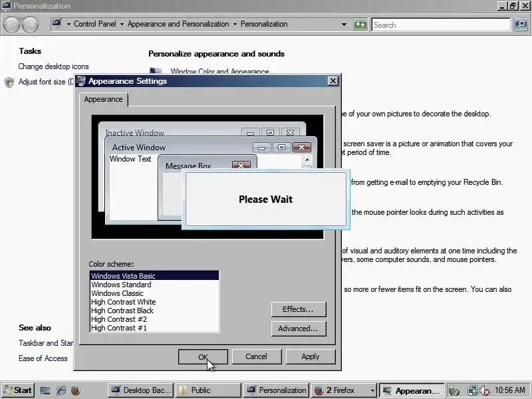Select High Contrast White scheme
532x399 pixels.
154,302
